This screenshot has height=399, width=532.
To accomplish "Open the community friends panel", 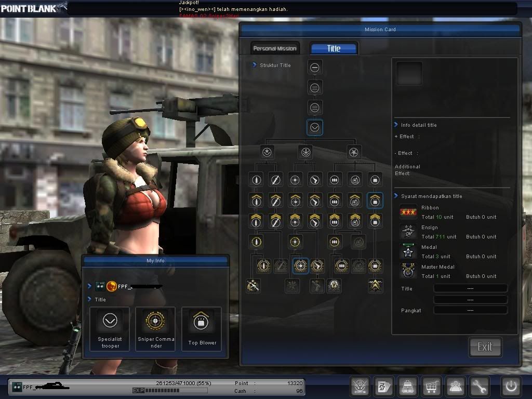I will point(455,386).
